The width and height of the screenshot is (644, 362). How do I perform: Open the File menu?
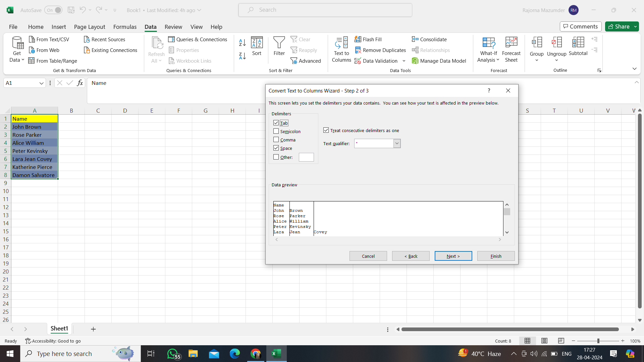[x=13, y=27]
